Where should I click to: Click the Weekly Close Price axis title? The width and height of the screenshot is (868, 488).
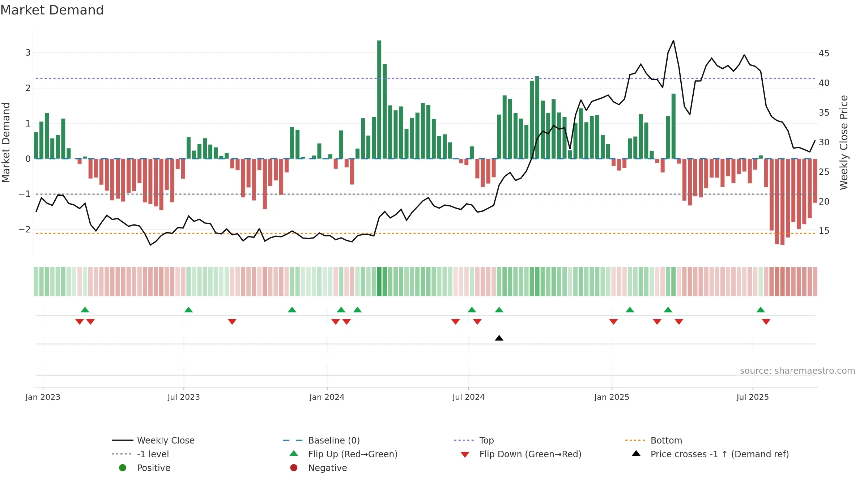[x=844, y=142]
